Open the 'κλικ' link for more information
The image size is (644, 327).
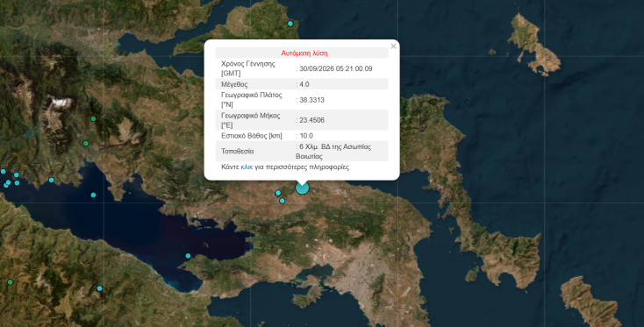pyautogui.click(x=247, y=167)
